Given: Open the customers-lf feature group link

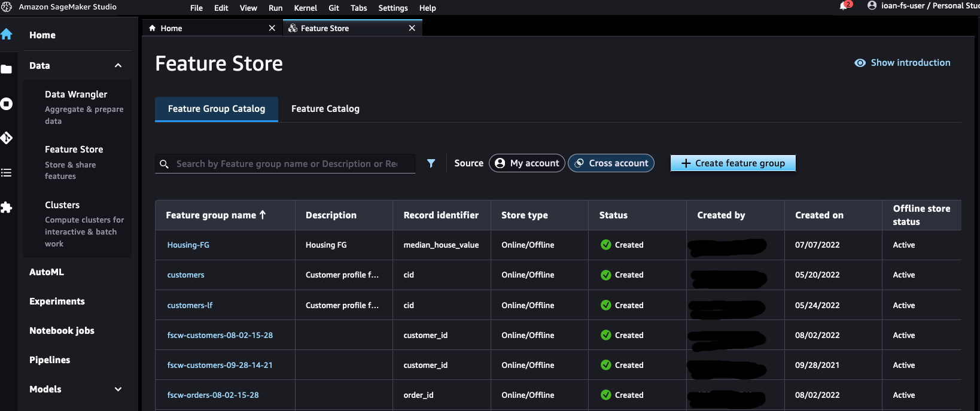Looking at the screenshot, I should point(190,306).
